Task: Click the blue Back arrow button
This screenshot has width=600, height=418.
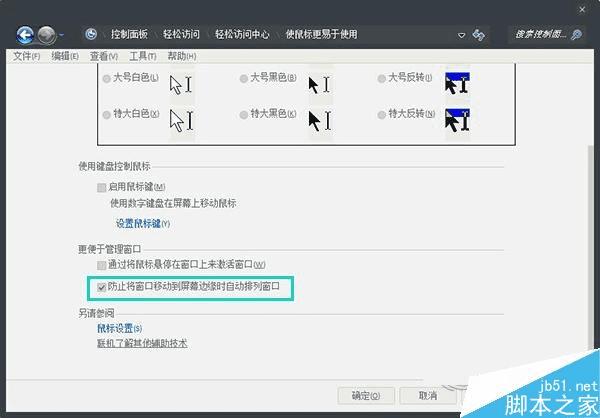Action: click(x=25, y=35)
